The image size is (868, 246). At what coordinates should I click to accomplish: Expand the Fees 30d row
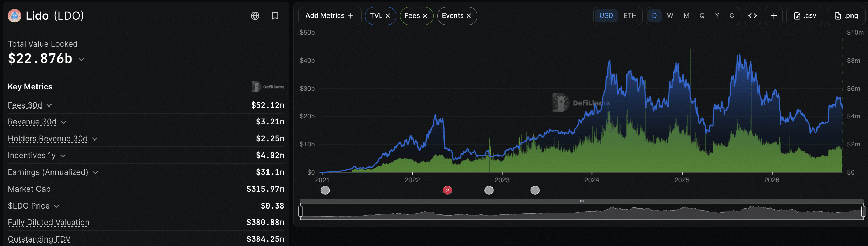[49, 105]
